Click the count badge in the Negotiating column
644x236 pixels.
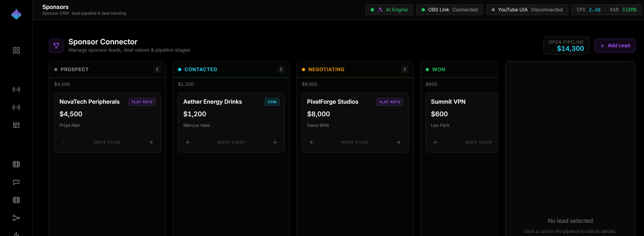click(x=405, y=69)
